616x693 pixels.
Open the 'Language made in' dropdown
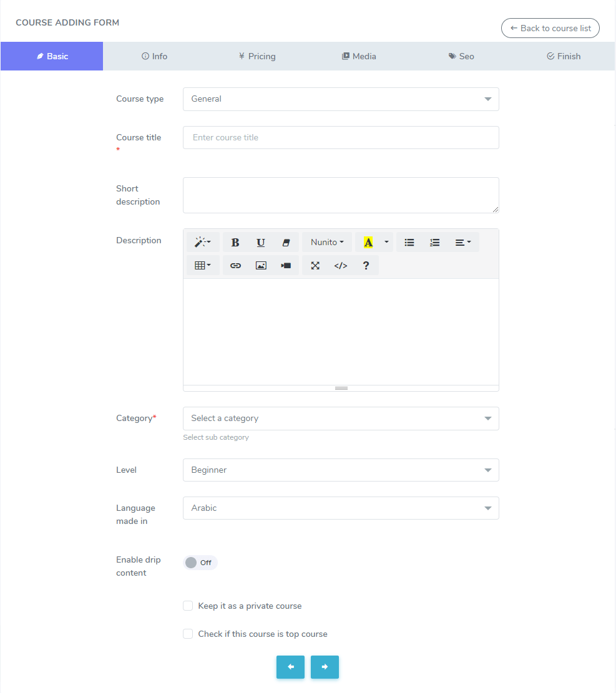point(341,508)
